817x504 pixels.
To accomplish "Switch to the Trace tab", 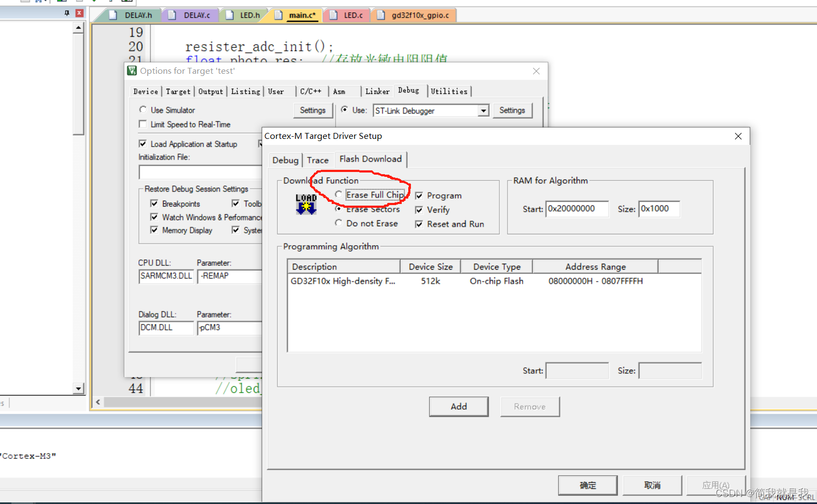I will (318, 160).
